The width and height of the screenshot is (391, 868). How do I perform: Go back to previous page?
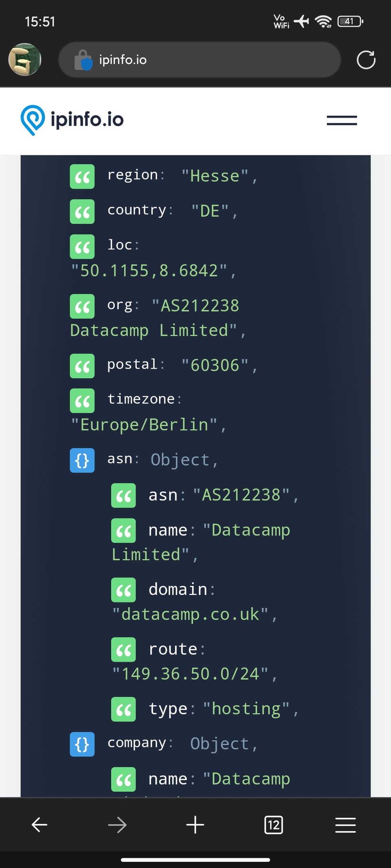tap(40, 825)
